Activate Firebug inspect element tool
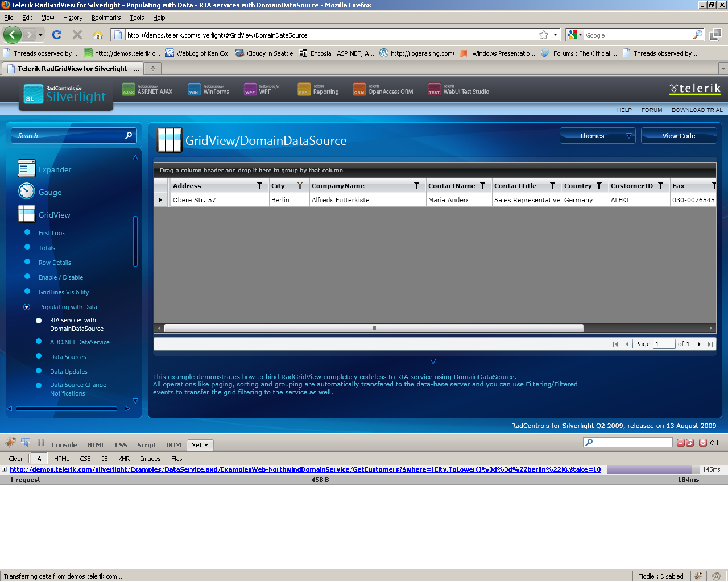728x582 pixels. coord(26,442)
